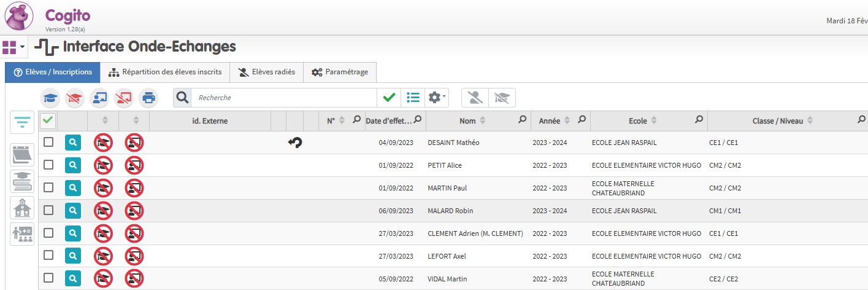Click the printer icon in the toolbar
Image resolution: width=868 pixels, height=290 pixels.
point(148,98)
